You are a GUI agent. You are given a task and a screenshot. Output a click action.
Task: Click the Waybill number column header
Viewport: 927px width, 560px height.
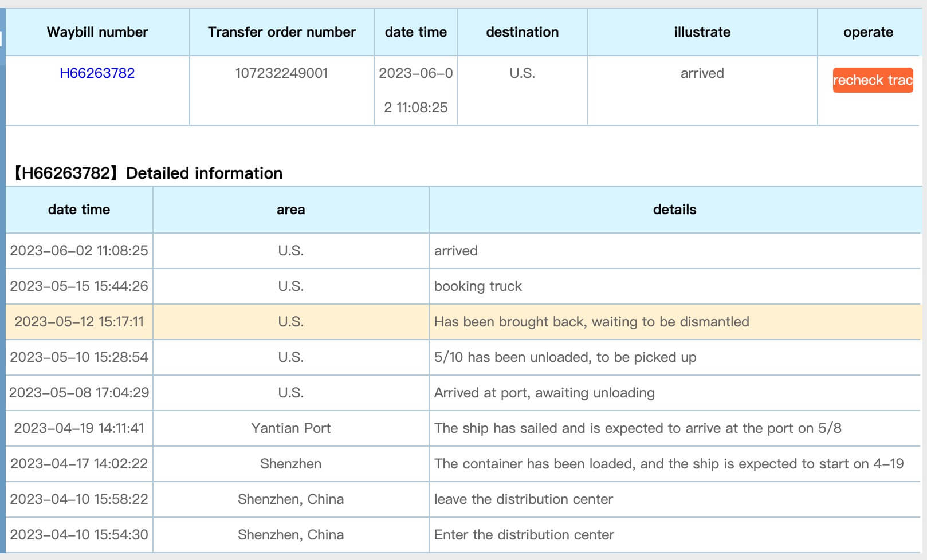click(x=97, y=32)
